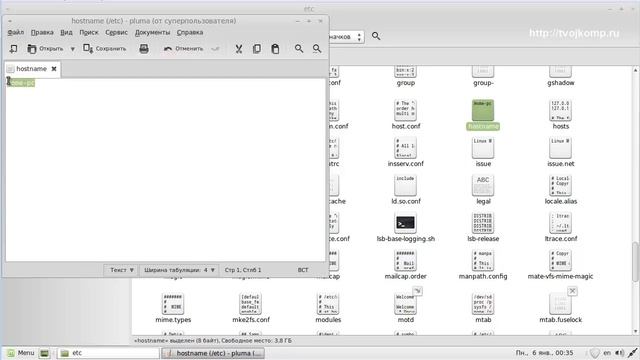Open the view mode dropdown in file manager
Screen dimensions: 640x360
346,37
